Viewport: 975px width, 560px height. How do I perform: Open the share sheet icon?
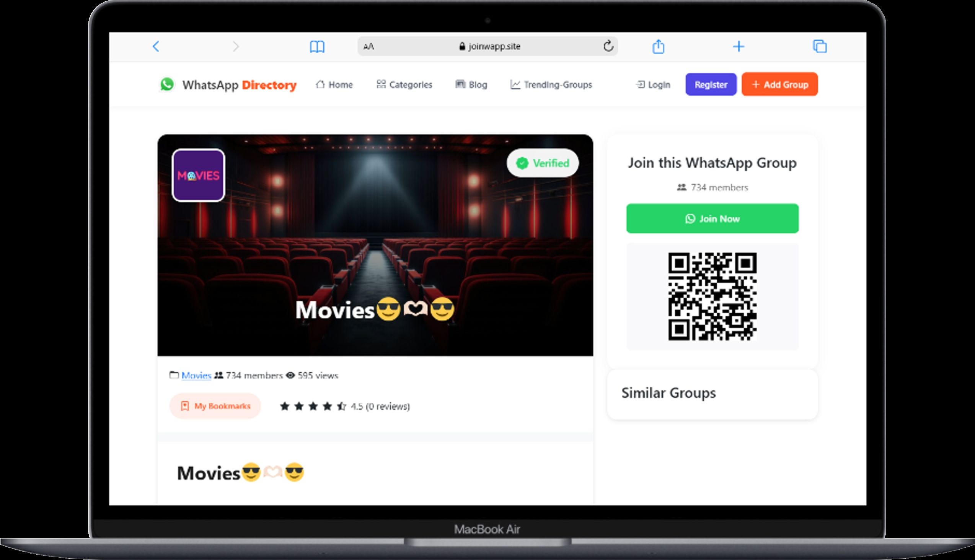[658, 47]
